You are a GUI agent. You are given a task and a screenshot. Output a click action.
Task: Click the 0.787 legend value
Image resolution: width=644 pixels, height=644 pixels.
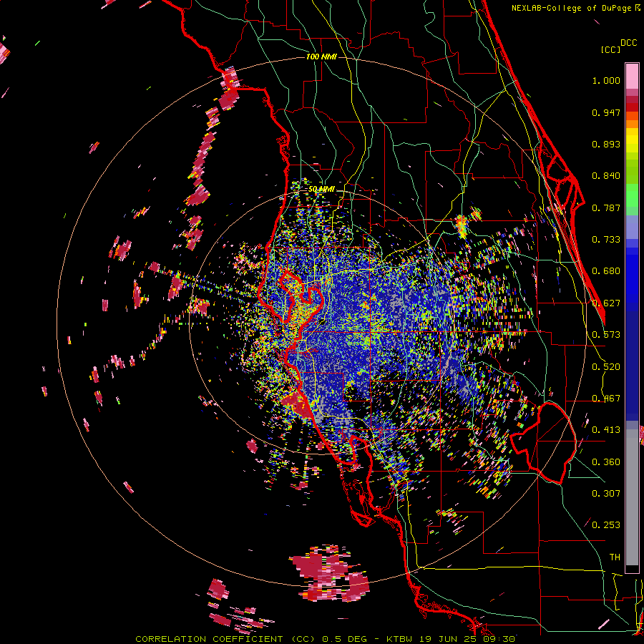click(x=606, y=208)
